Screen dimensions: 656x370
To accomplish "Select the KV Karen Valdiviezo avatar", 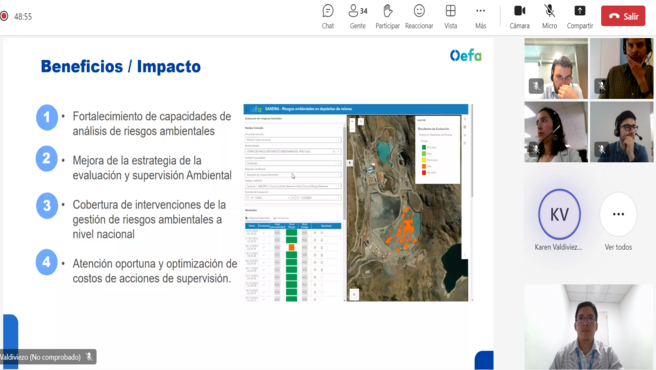I will [559, 214].
